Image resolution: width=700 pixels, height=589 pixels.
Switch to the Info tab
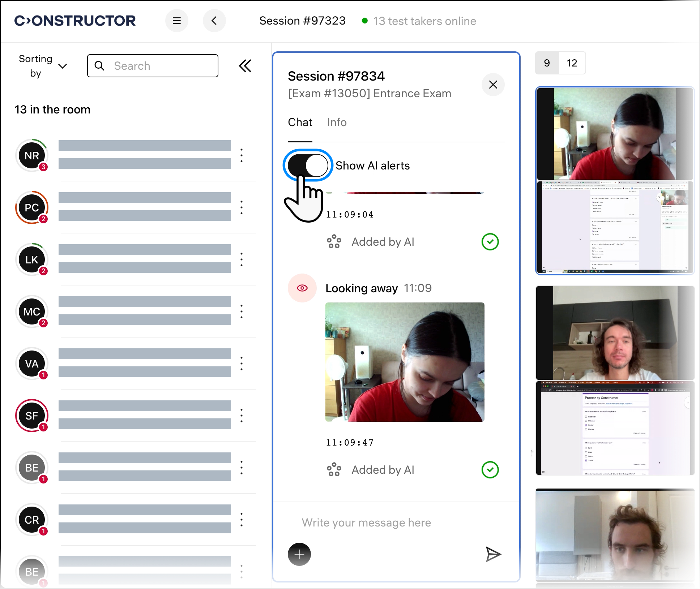tap(337, 122)
